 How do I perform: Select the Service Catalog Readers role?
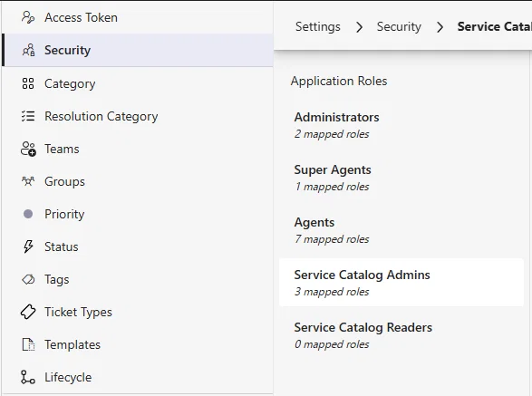pos(401,335)
